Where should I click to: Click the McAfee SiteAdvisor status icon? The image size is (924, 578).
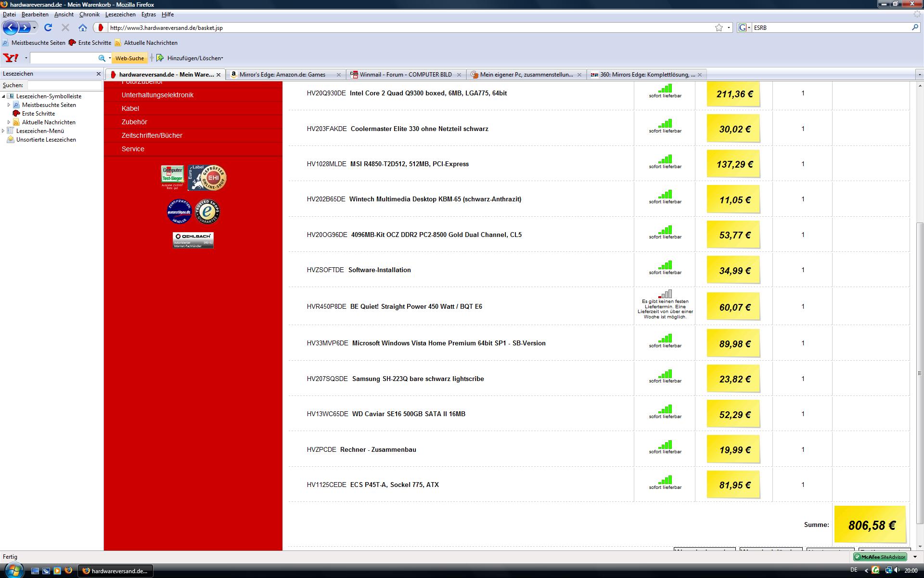(880, 557)
